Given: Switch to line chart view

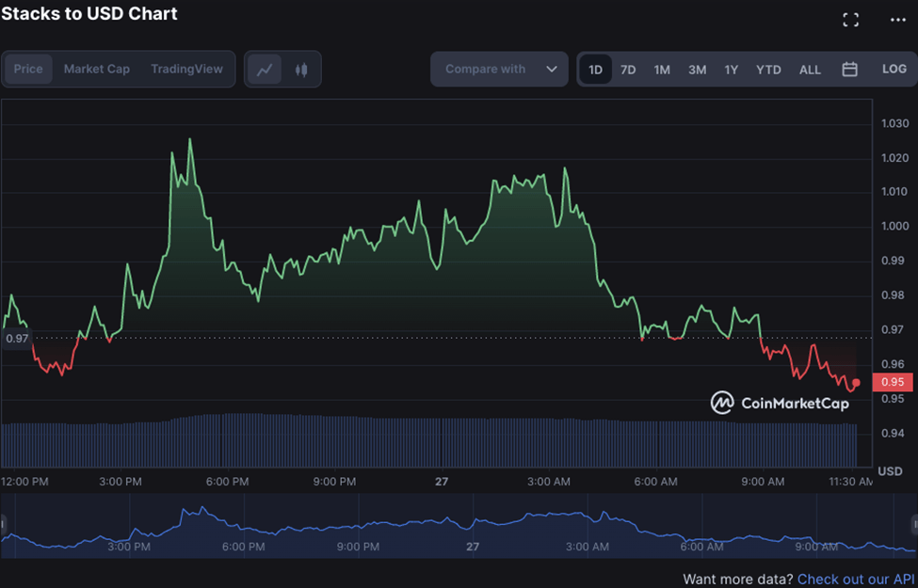Looking at the screenshot, I should tap(265, 70).
